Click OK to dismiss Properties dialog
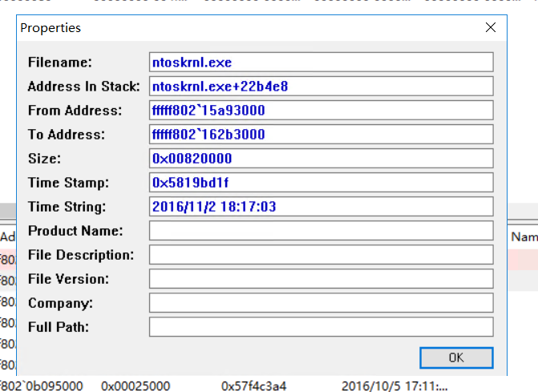The image size is (538, 392). (456, 358)
